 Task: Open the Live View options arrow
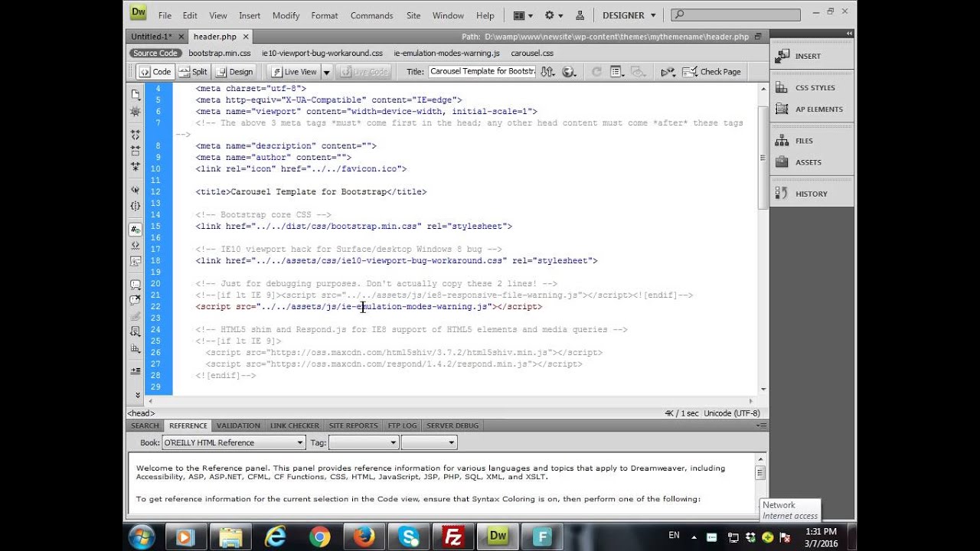coord(326,72)
